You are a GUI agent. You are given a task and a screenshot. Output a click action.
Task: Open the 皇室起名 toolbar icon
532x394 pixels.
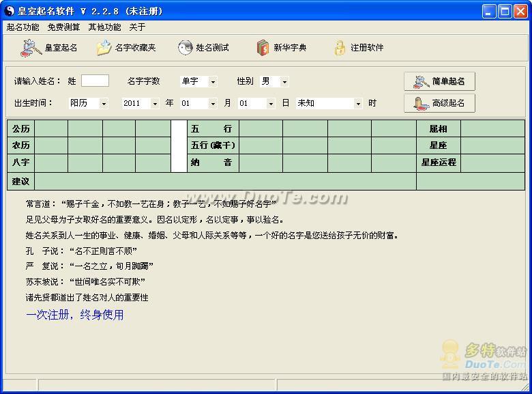point(31,48)
